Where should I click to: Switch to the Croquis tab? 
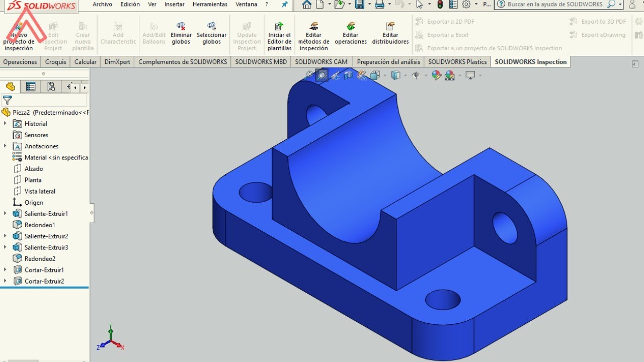coord(55,62)
